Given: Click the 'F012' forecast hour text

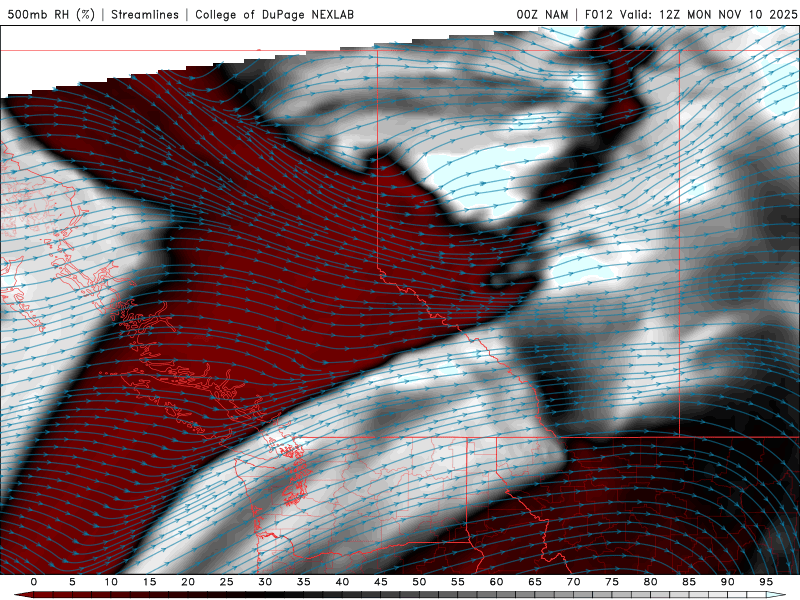Looking at the screenshot, I should tap(599, 14).
